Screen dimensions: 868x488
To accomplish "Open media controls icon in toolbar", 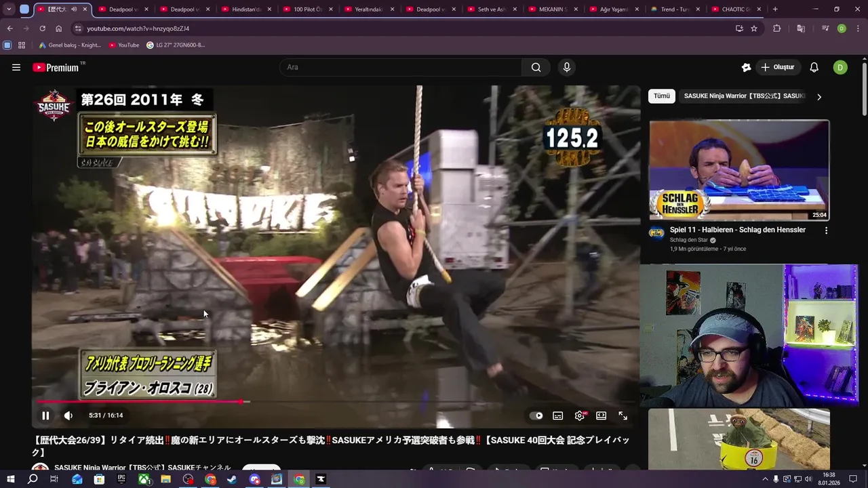I will click(x=825, y=28).
